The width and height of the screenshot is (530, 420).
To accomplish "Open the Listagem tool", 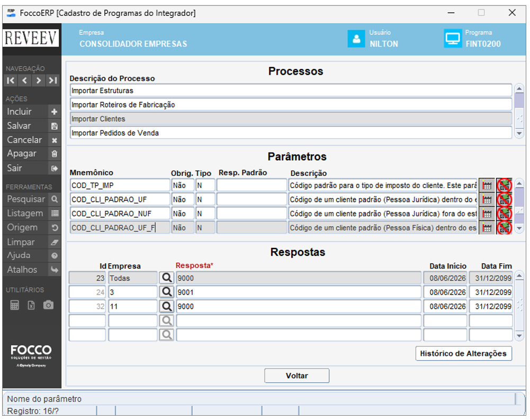I will pyautogui.click(x=32, y=213).
